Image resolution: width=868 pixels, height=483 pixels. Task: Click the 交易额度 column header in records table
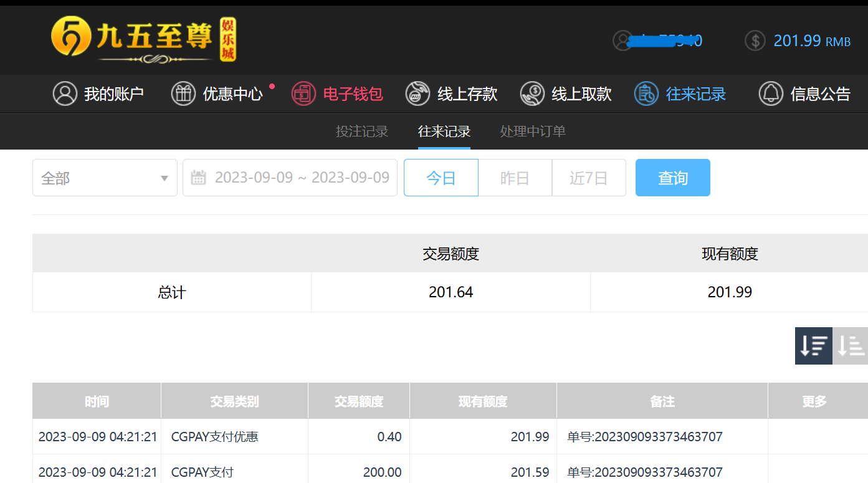coord(359,401)
